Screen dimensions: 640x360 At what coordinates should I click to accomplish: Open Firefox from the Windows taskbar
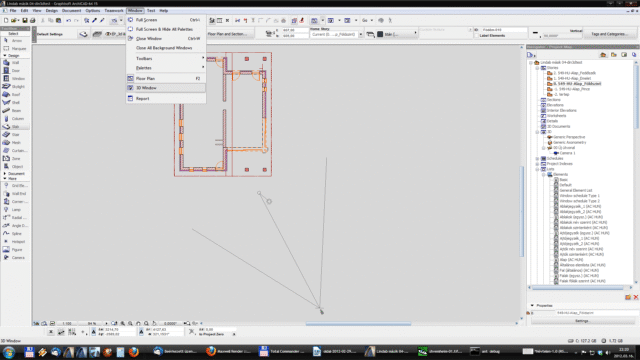click(133, 352)
